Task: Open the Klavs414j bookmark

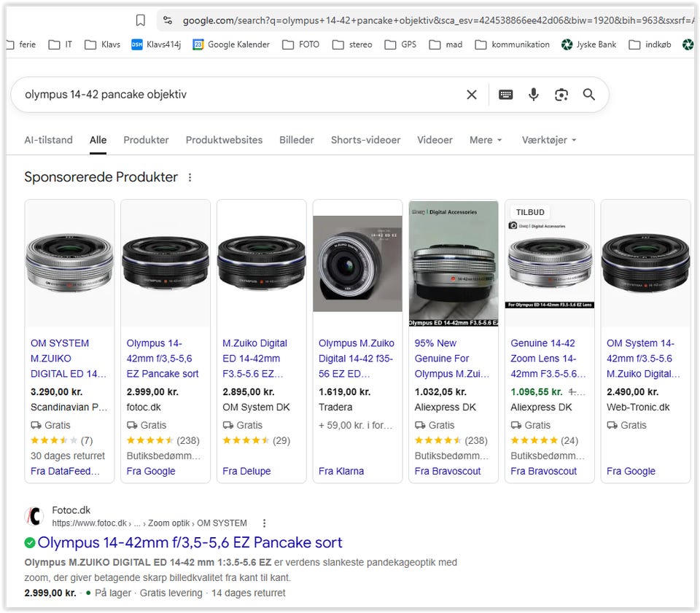Action: click(156, 44)
